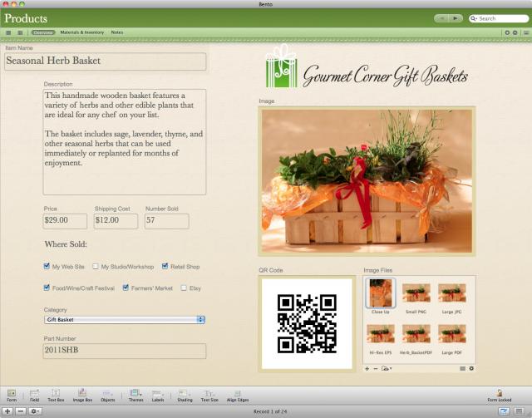Select the Overview form tab
532x418 pixels.
[x=43, y=32]
